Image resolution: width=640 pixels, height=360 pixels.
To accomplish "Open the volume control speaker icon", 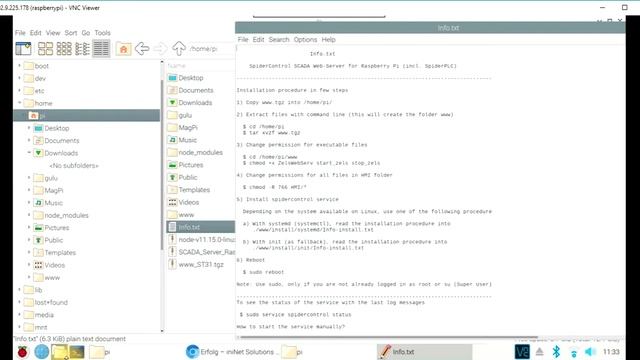I will pos(590,352).
